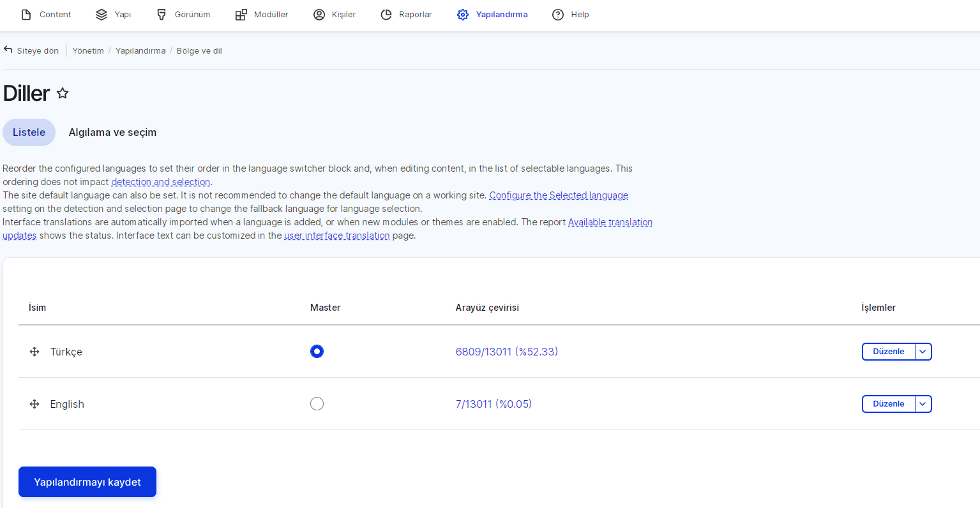Expand Türkçe operations dropdown arrow
Viewport: 980px width, 508px height.
(923, 352)
